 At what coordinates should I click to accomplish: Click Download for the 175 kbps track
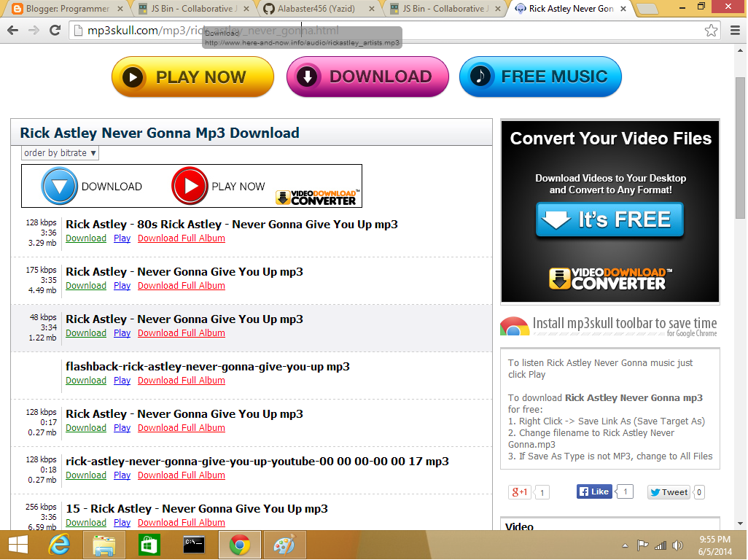(86, 285)
